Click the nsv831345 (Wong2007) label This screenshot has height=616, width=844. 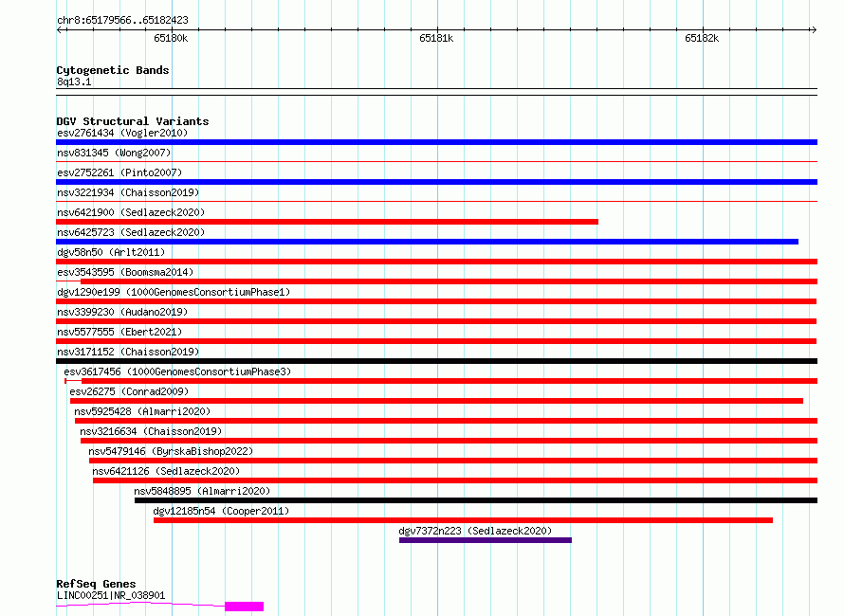[x=114, y=153]
